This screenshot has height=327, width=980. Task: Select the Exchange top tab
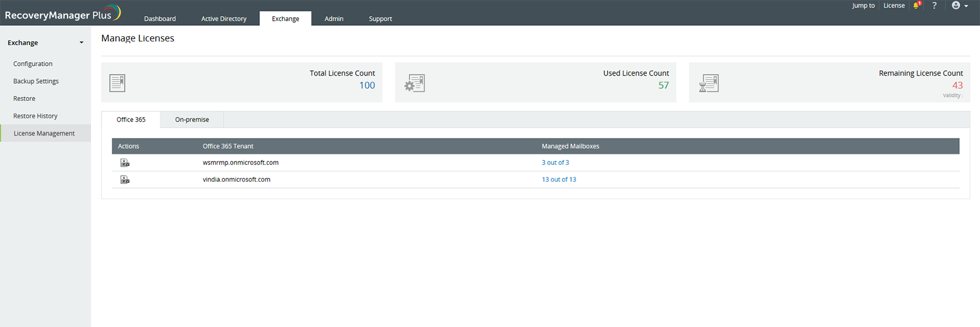coord(285,18)
